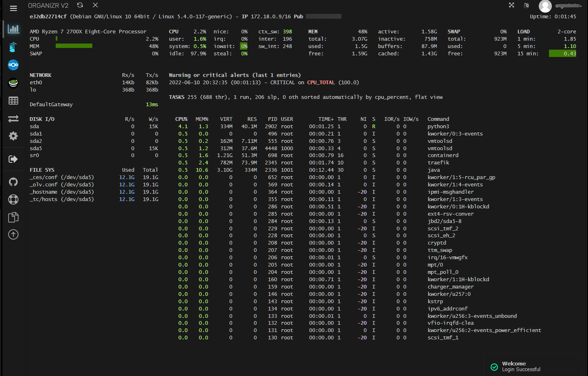
Task: Open the table grid icon tab
Action: point(13,101)
